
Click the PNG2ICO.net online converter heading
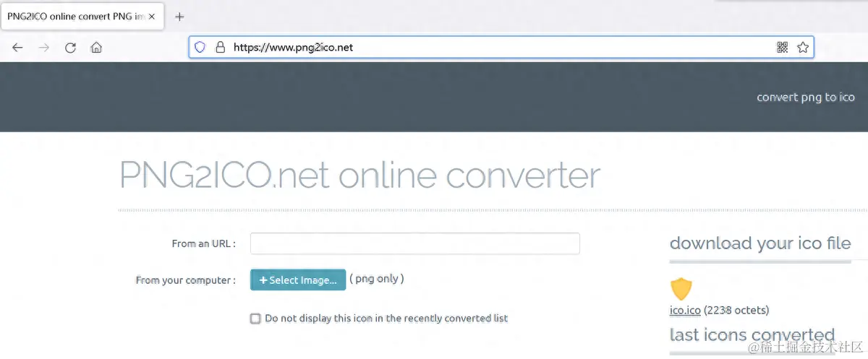click(360, 176)
